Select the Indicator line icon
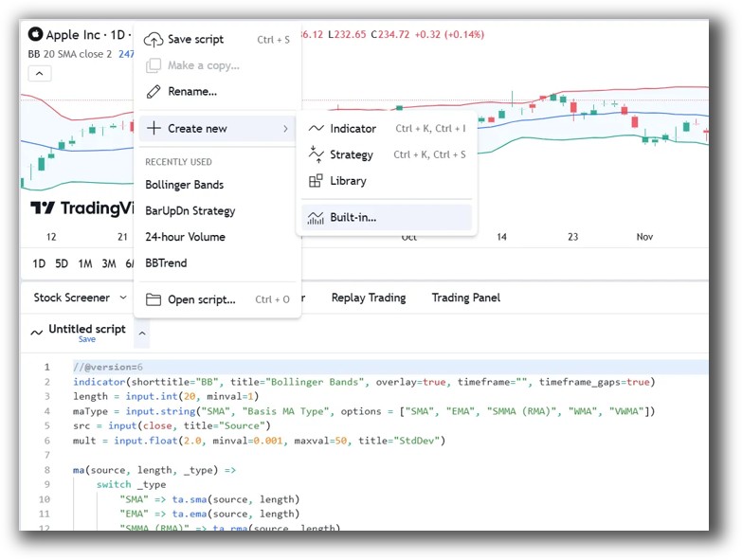This screenshot has width=742, height=560. (317, 129)
